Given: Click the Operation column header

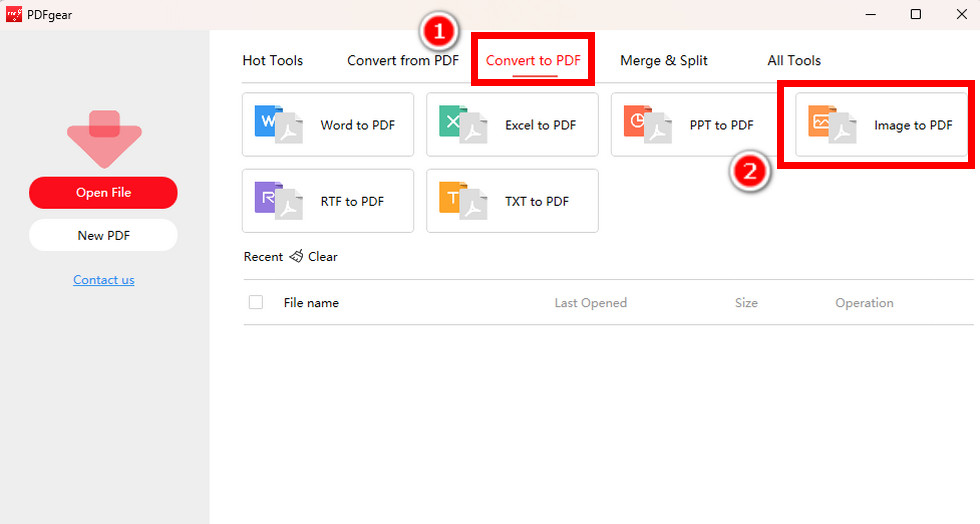Looking at the screenshot, I should 864,303.
